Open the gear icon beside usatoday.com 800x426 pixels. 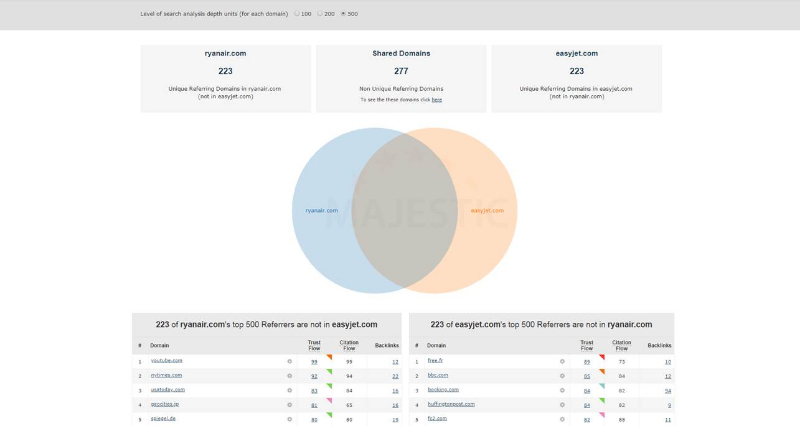289,390
